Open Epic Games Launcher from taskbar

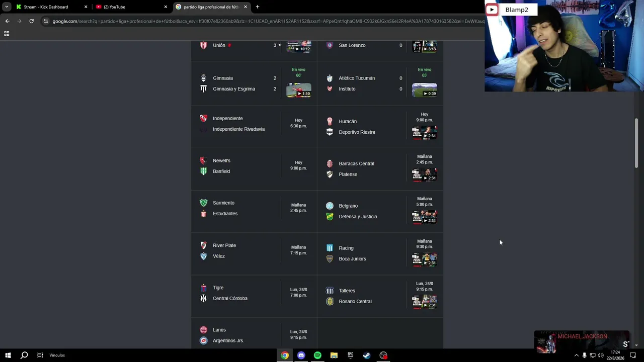[350, 355]
